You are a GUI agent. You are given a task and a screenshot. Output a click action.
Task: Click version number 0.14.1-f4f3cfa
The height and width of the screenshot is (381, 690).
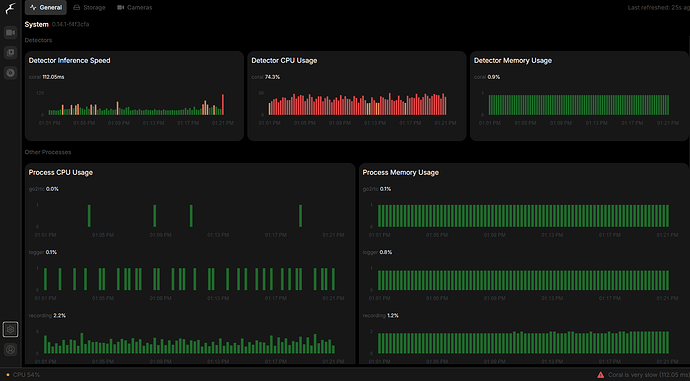(x=70, y=24)
